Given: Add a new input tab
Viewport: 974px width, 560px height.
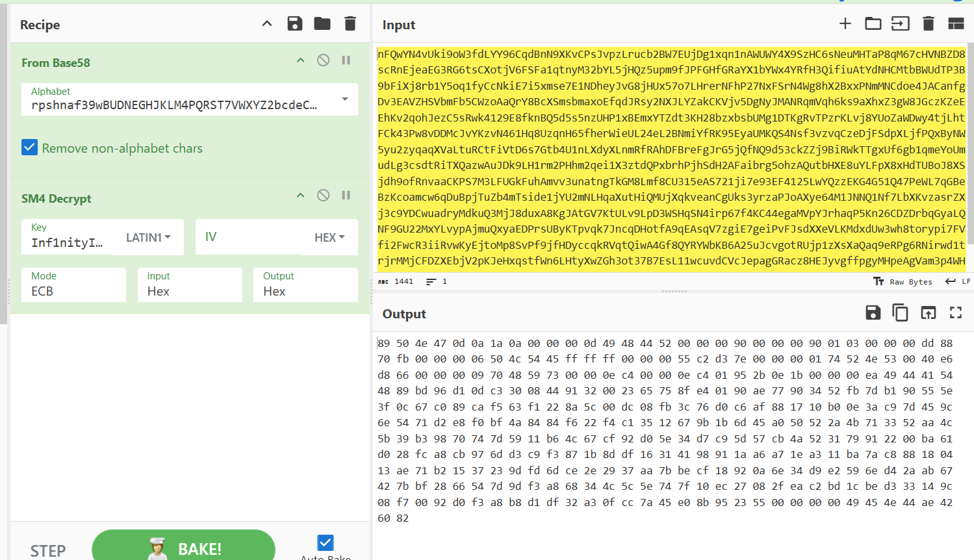Looking at the screenshot, I should coord(845,24).
